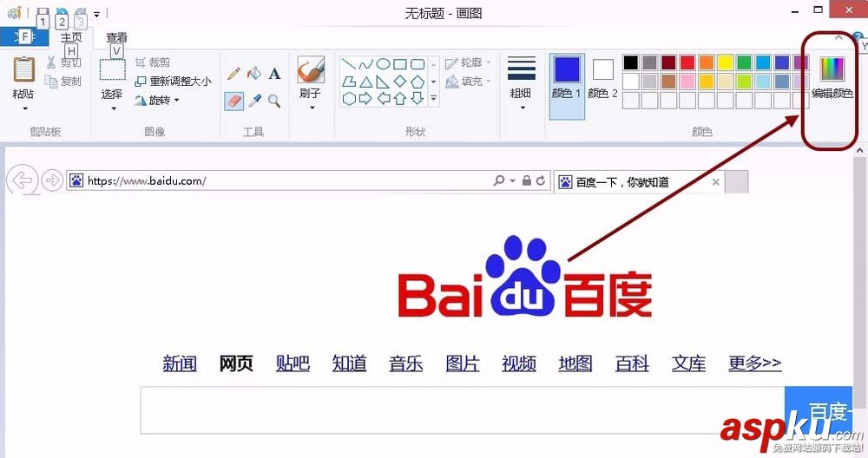This screenshot has width=868, height=458.
Task: Expand the 刷子 brushes dropdown arrow
Action: [312, 108]
